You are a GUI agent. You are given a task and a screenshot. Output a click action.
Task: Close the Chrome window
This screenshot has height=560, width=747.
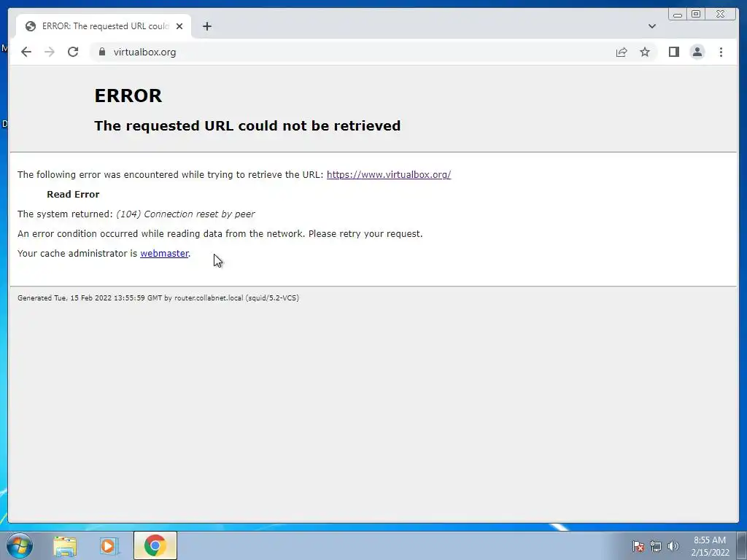tap(720, 15)
